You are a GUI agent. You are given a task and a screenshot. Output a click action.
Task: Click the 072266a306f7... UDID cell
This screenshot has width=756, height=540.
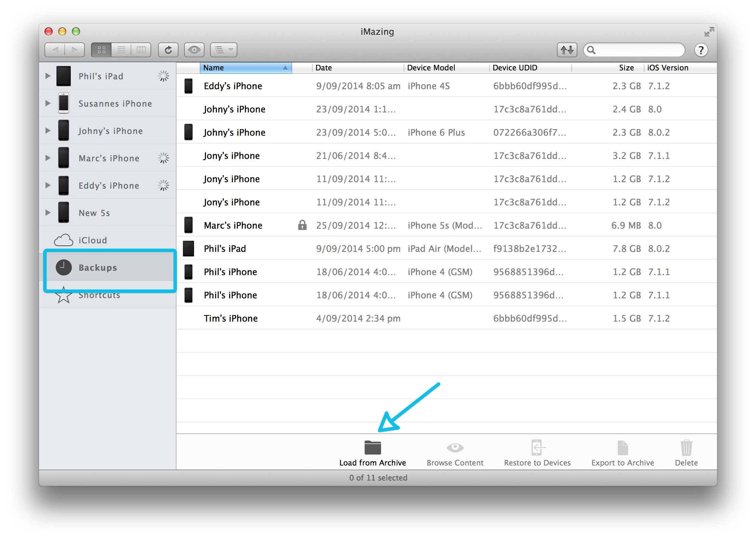point(529,133)
